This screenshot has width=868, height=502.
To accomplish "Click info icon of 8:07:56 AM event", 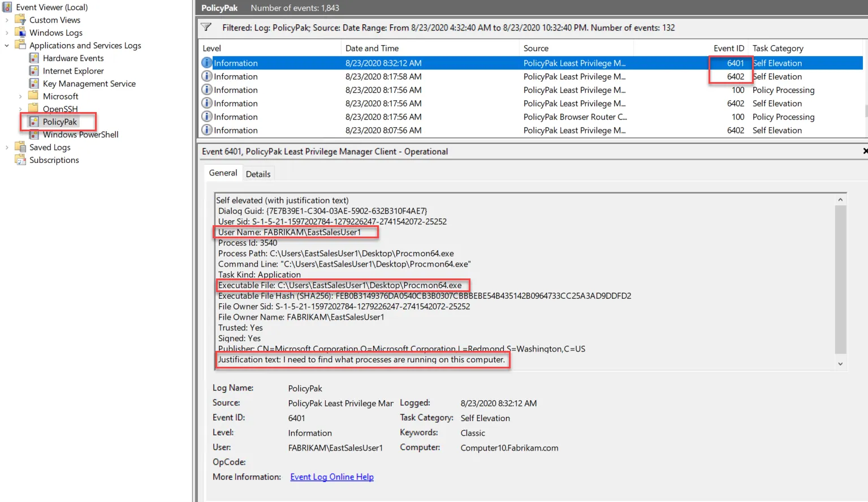I will (207, 130).
